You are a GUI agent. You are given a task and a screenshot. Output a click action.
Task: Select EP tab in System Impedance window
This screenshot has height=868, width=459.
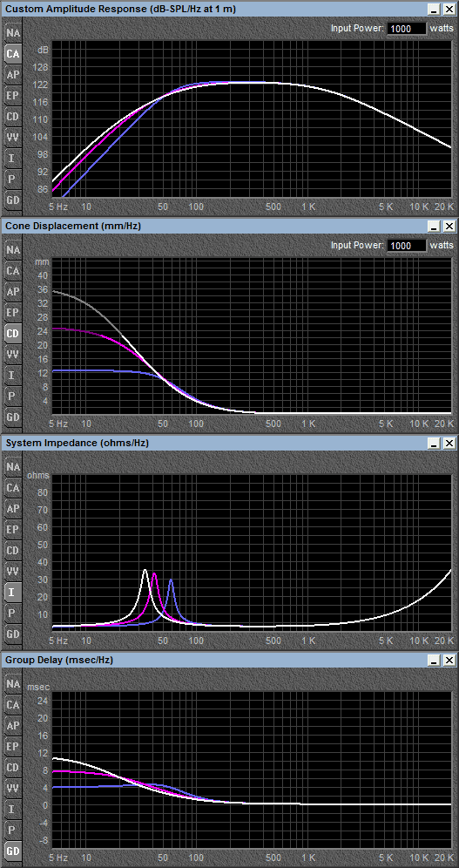[x=13, y=530]
